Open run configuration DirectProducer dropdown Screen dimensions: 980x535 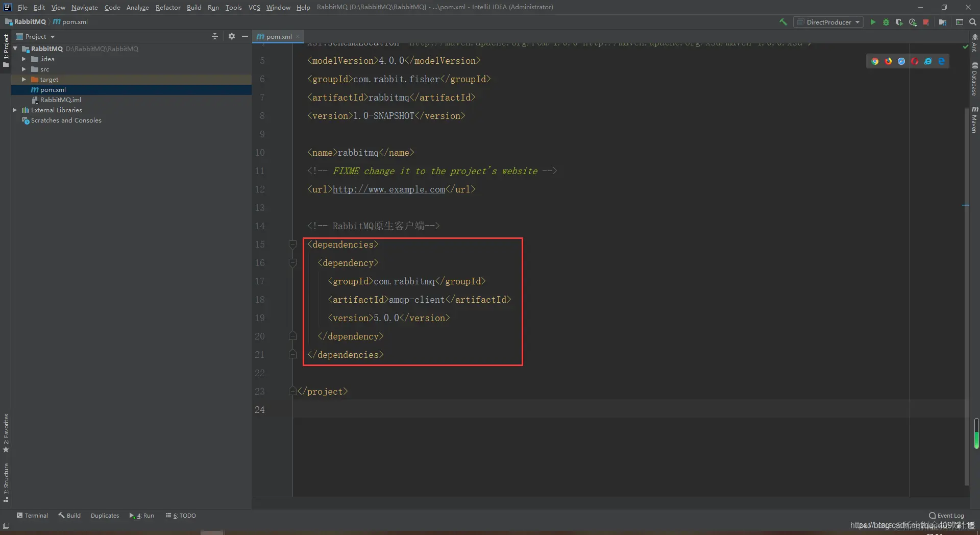pos(829,22)
